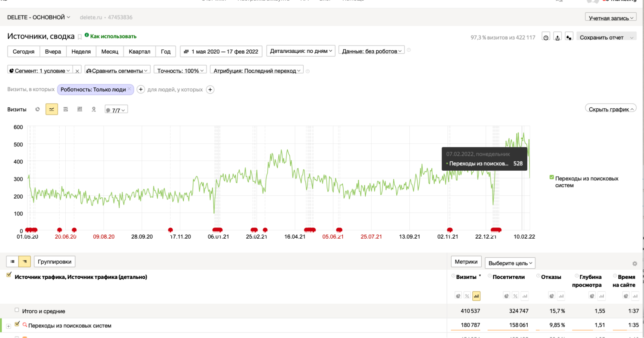Switch table to tree view
Viewport: 644px width, 338px height.
(x=25, y=262)
